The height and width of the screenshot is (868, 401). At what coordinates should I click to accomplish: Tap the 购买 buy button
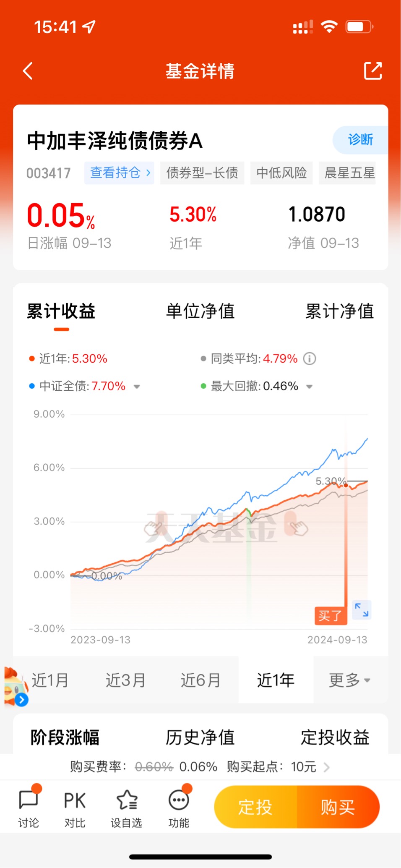click(x=338, y=807)
